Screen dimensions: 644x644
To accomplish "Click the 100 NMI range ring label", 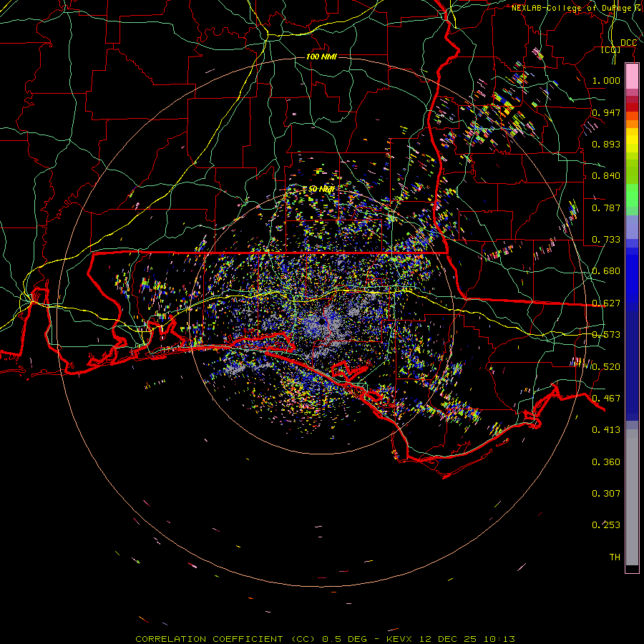I will [x=321, y=57].
